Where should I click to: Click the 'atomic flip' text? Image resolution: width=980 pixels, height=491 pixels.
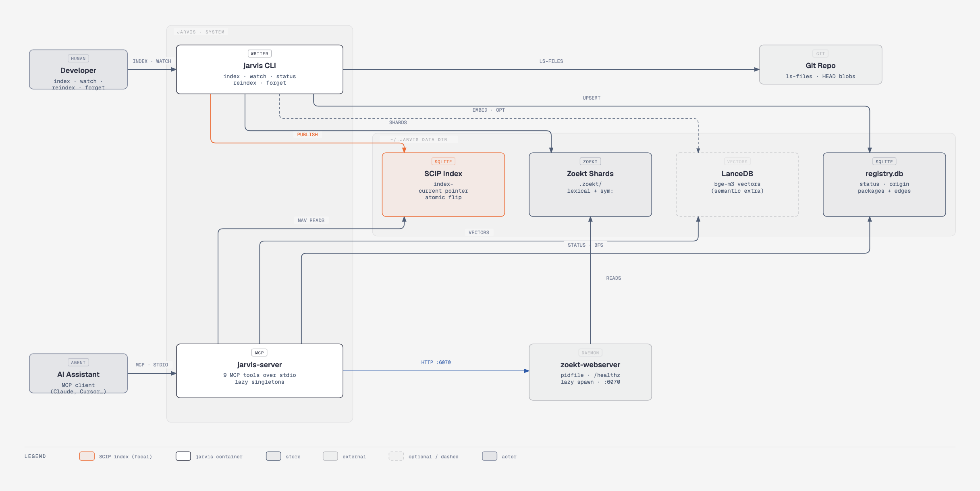[443, 198]
